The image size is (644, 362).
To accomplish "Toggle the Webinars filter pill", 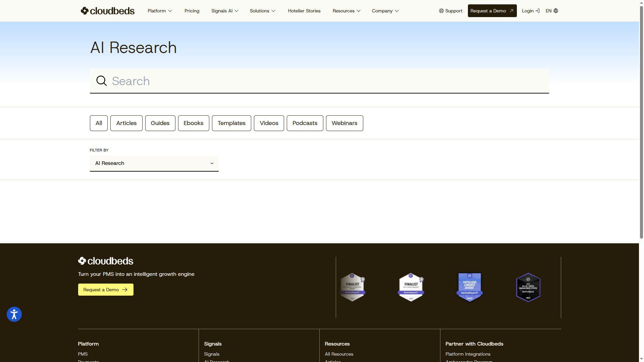I will 344,123.
